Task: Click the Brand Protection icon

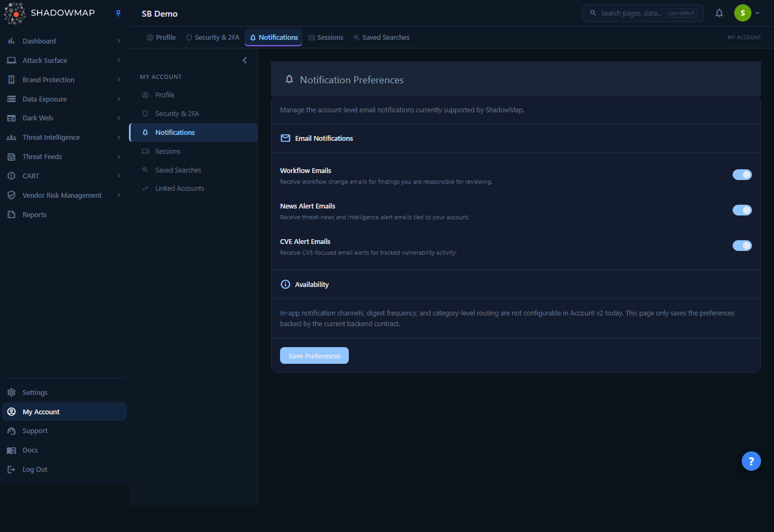Action: (x=11, y=80)
